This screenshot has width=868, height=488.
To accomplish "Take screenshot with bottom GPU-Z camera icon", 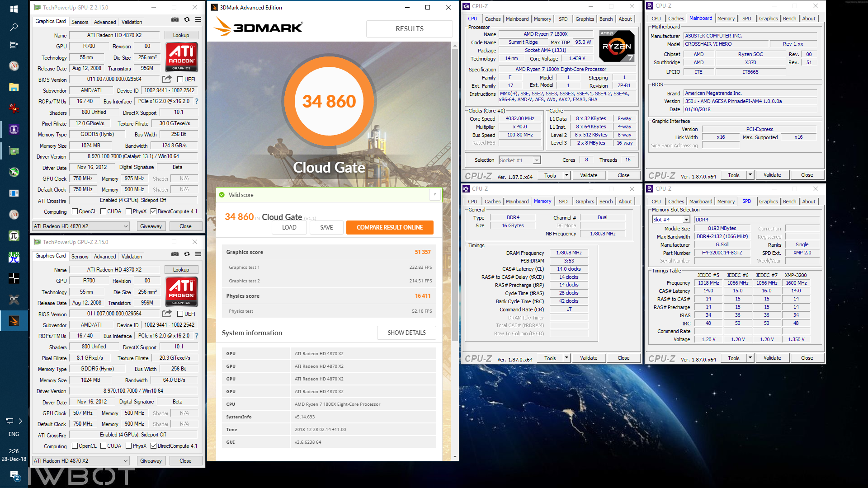I will click(175, 254).
